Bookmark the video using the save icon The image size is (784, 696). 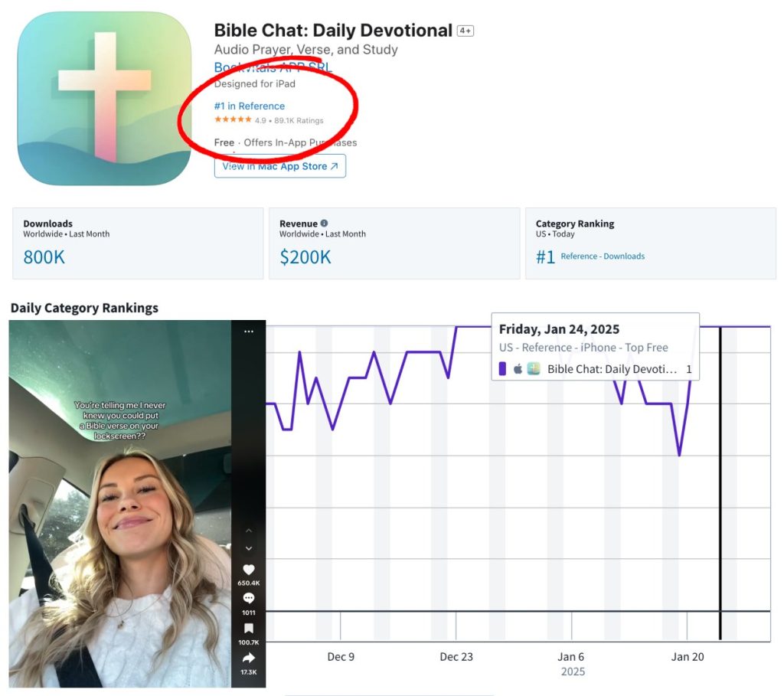coord(248,629)
